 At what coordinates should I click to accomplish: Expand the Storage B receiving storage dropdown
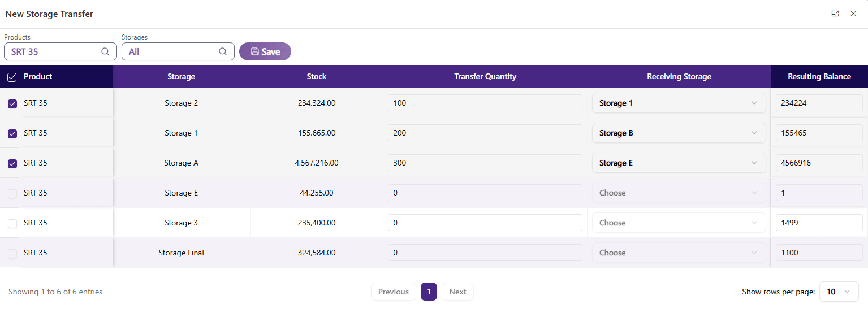tap(679, 133)
